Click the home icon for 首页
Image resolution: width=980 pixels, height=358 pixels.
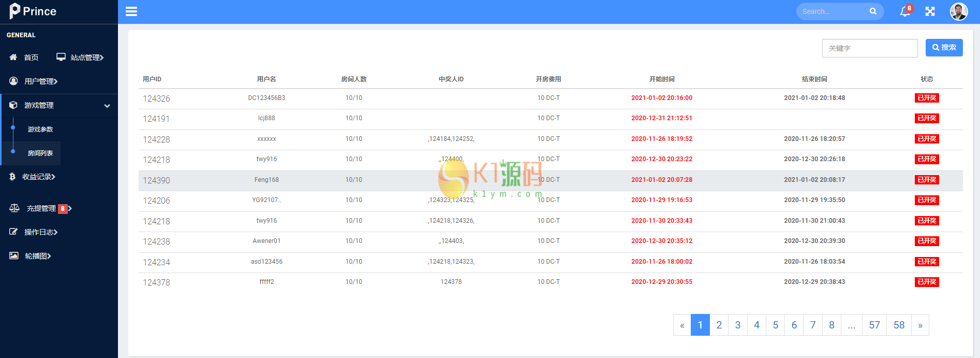click(x=13, y=57)
